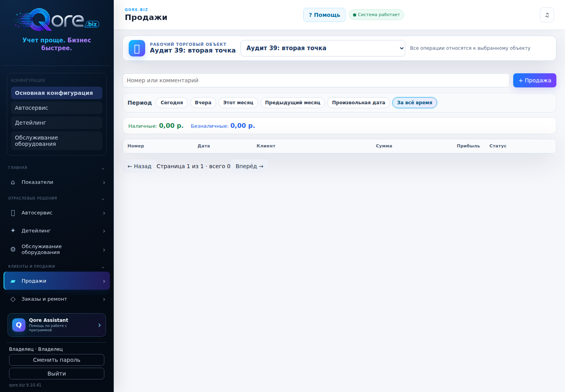This screenshot has width=565, height=392.
Task: Open the Помощь help button
Action: pyautogui.click(x=324, y=15)
